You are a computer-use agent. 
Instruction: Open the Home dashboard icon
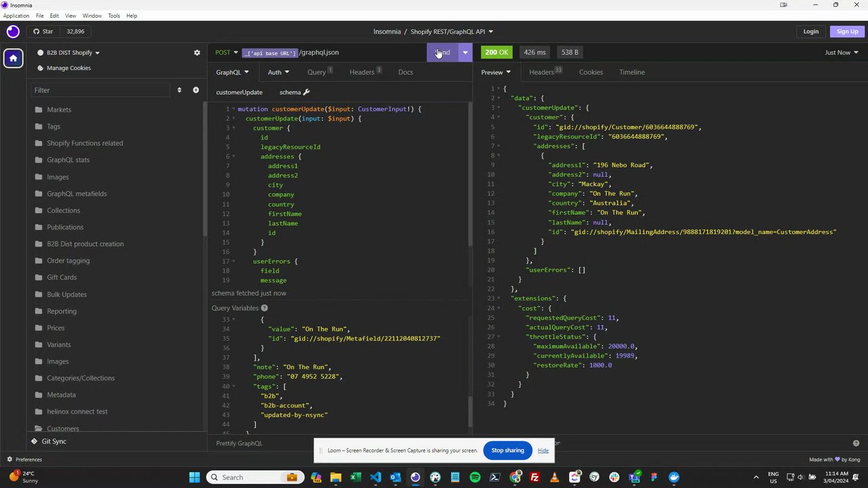click(13, 58)
